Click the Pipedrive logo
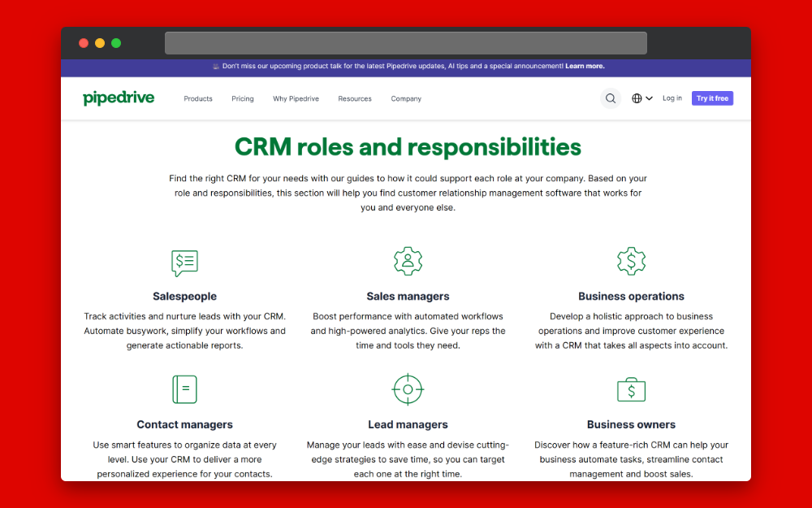This screenshot has width=812, height=508. click(119, 98)
